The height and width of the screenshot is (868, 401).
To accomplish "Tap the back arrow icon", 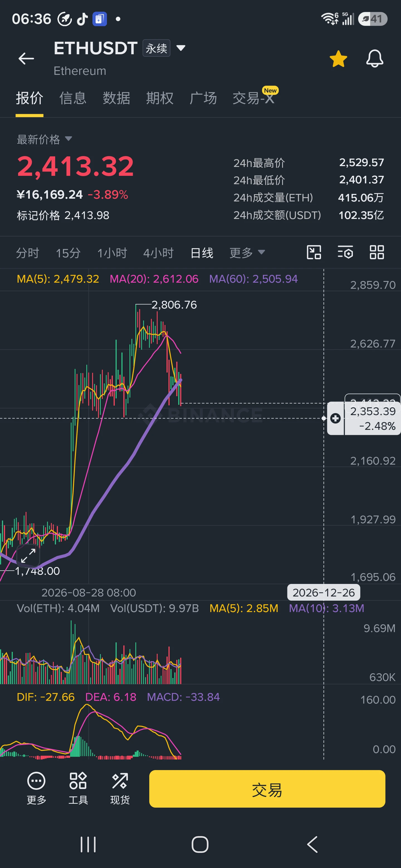I will tap(26, 59).
